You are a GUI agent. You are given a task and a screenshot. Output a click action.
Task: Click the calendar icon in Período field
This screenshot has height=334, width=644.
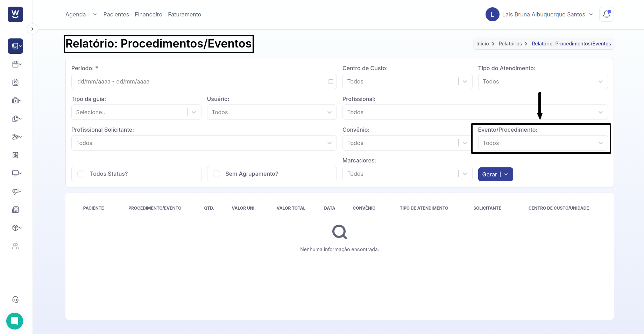click(331, 81)
